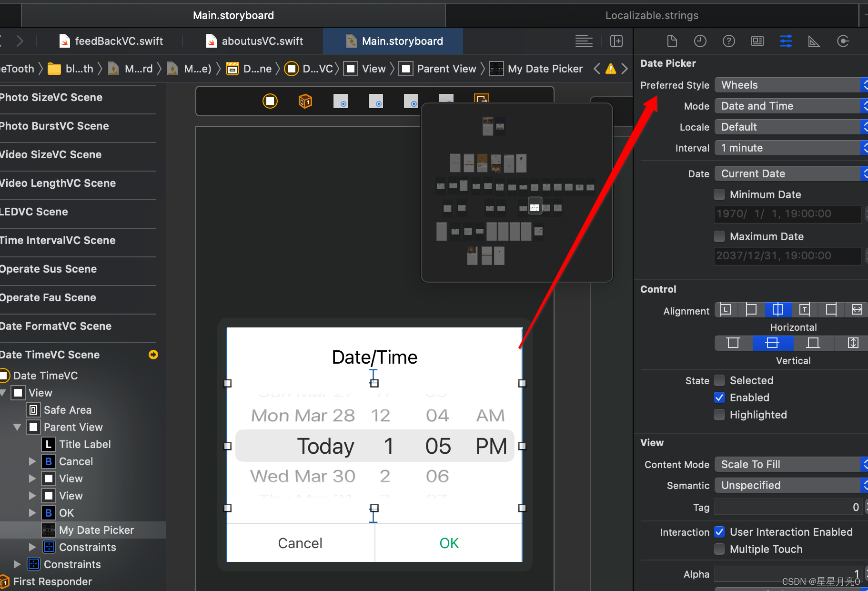This screenshot has height=591, width=868.
Task: Click green OK button on canvas
Action: 449,543
